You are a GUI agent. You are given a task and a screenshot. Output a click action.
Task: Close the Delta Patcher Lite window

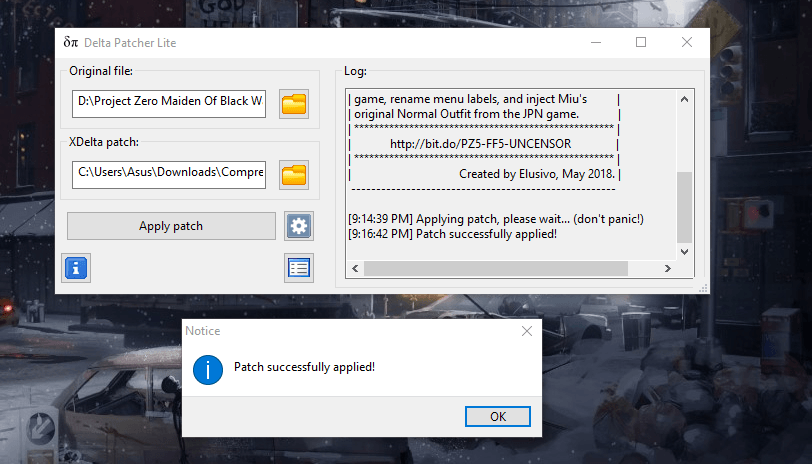pos(687,42)
